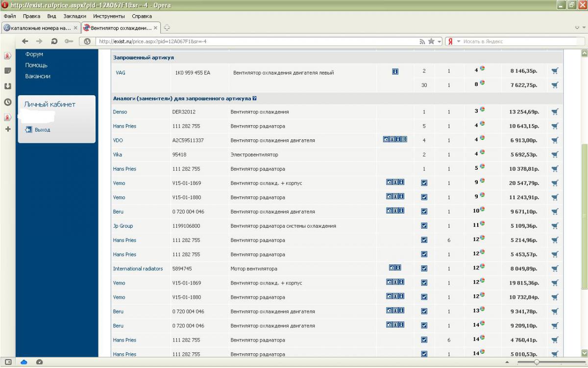Click checkmark in Hans Pries 5 214,96р. row
The image size is (588, 368).
(424, 240)
